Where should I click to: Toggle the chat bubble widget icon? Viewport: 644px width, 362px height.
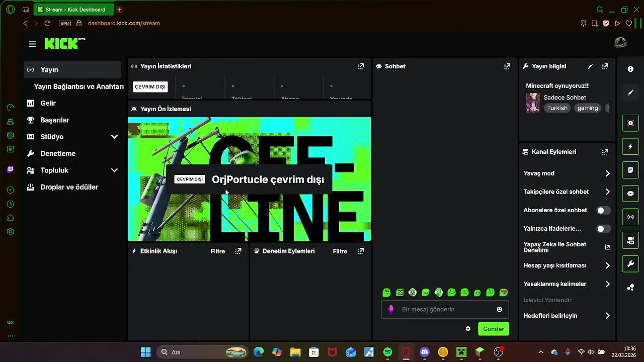tap(630, 194)
